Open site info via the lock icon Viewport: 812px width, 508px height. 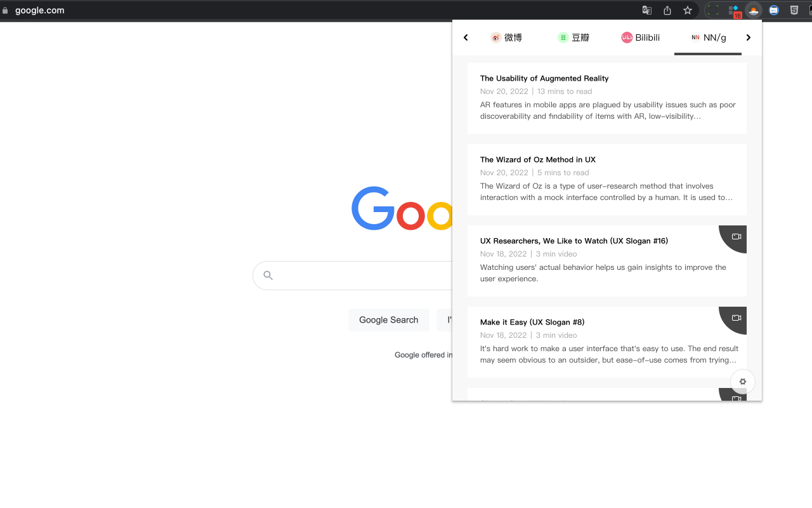[x=6, y=10]
